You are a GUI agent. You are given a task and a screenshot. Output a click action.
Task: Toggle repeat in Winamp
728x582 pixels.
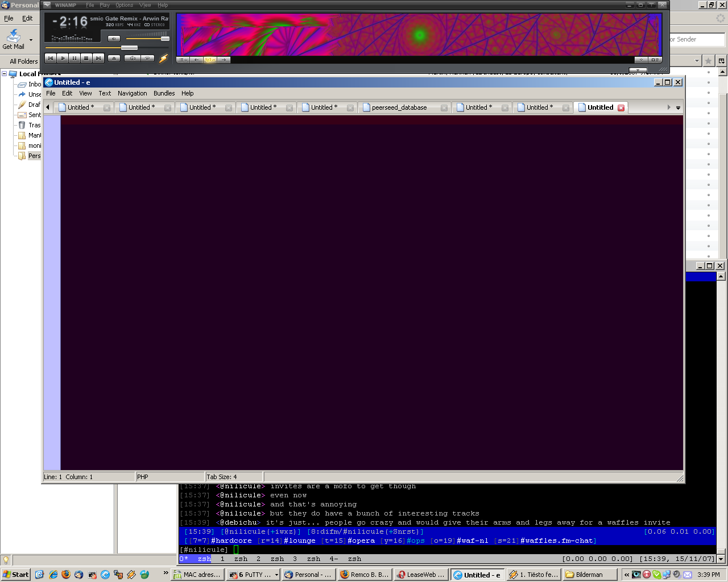point(148,58)
